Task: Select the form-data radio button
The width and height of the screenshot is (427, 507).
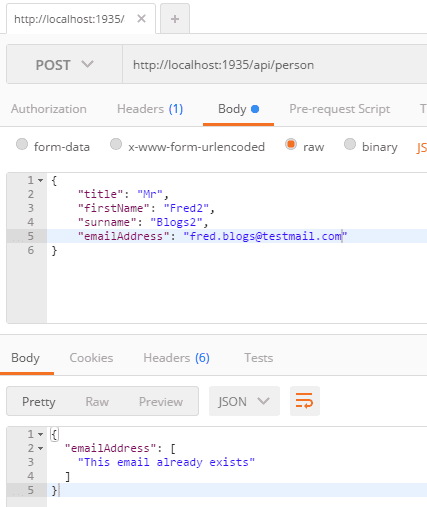Action: 22,144
